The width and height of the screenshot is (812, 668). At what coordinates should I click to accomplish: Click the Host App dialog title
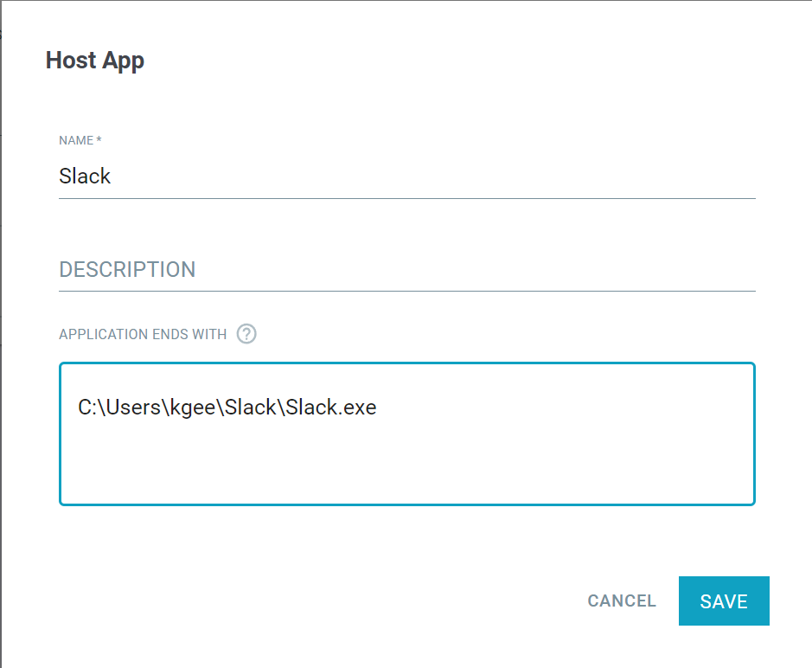tap(95, 60)
